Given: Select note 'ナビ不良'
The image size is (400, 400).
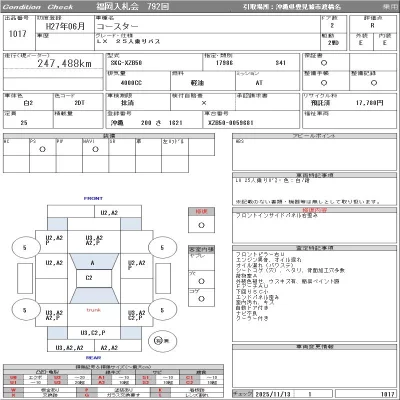Looking at the screenshot, I should [x=246, y=313].
